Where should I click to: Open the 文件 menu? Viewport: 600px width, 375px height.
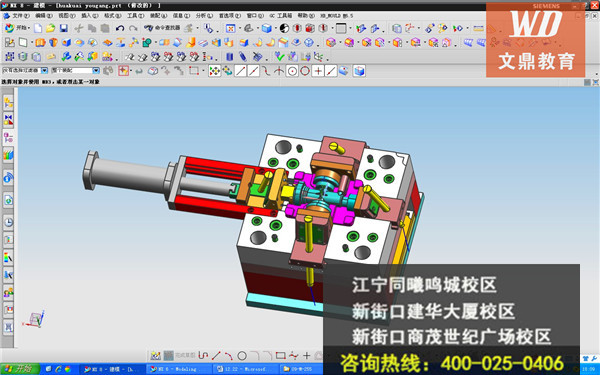[x=17, y=16]
